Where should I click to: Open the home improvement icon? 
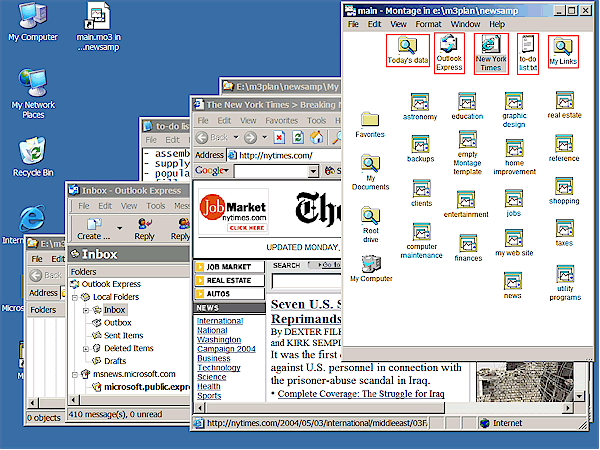coord(514,157)
